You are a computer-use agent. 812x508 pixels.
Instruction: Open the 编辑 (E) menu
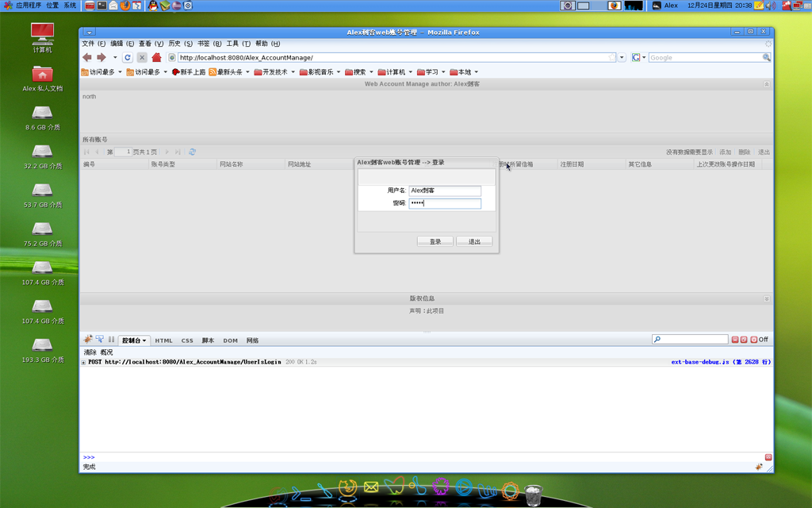(x=122, y=44)
